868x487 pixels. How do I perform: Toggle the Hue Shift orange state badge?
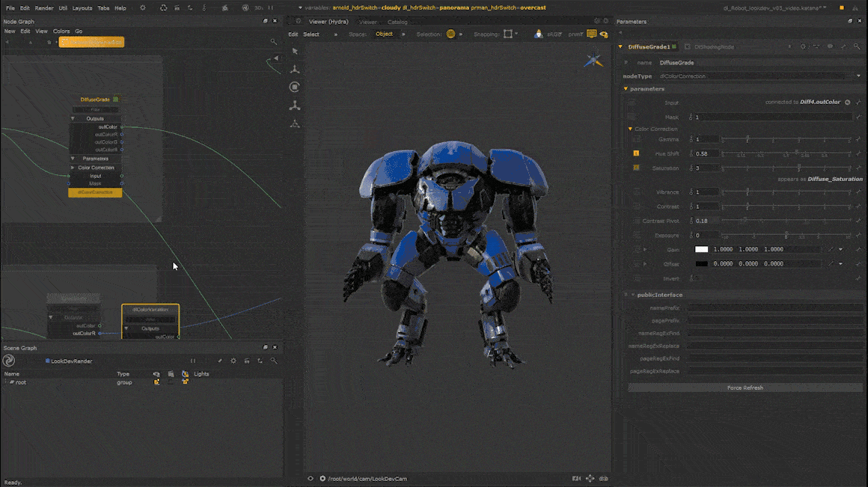click(636, 153)
